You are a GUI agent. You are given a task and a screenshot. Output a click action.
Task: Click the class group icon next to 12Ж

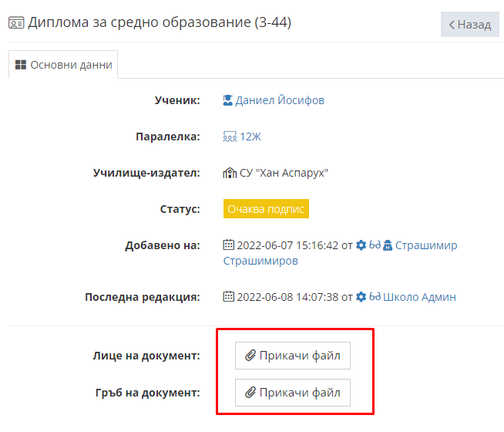pyautogui.click(x=230, y=137)
